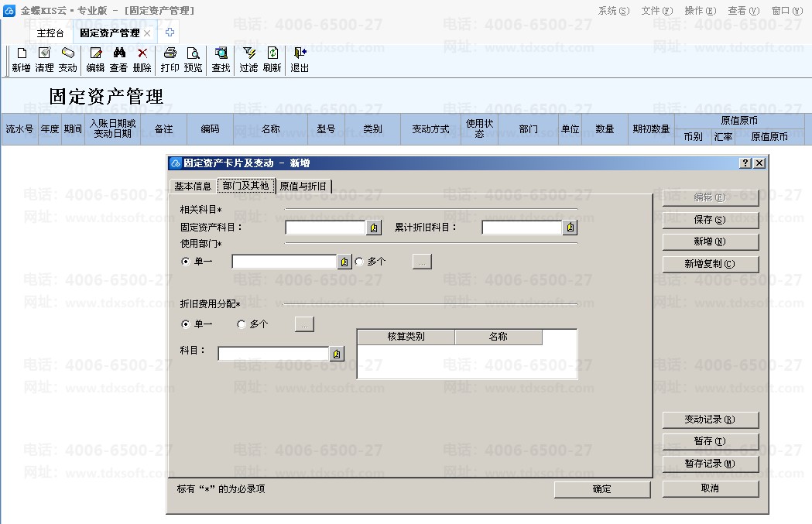Image resolution: width=812 pixels, height=524 pixels.
Task: Click the 确定 button
Action: point(601,489)
